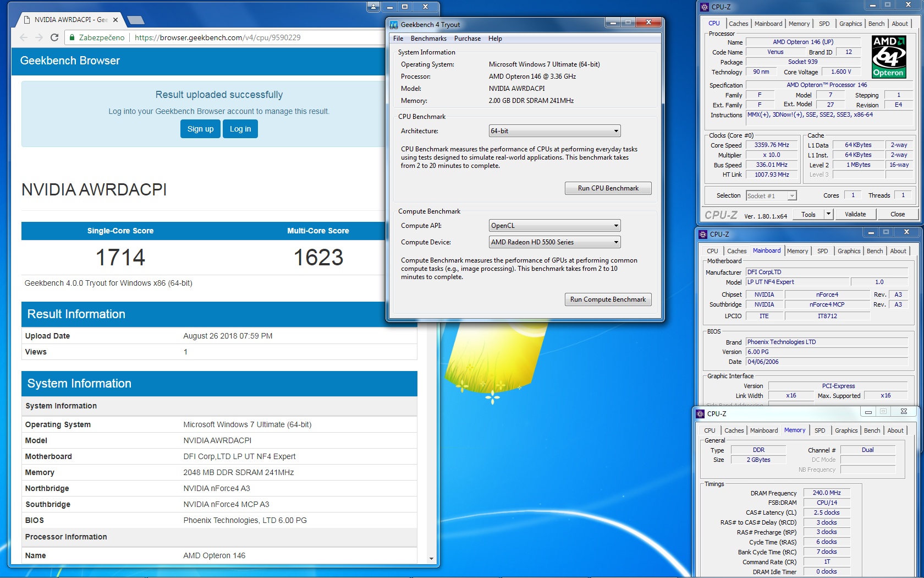This screenshot has height=578, width=924.
Task: Go back in the Chrome browser
Action: (24, 37)
